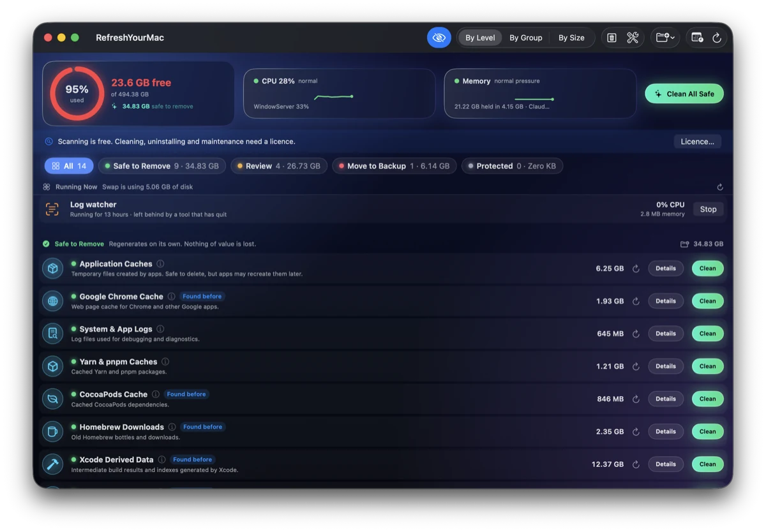The height and width of the screenshot is (532, 766).
Task: Rescan System & App Logs size
Action: click(636, 334)
